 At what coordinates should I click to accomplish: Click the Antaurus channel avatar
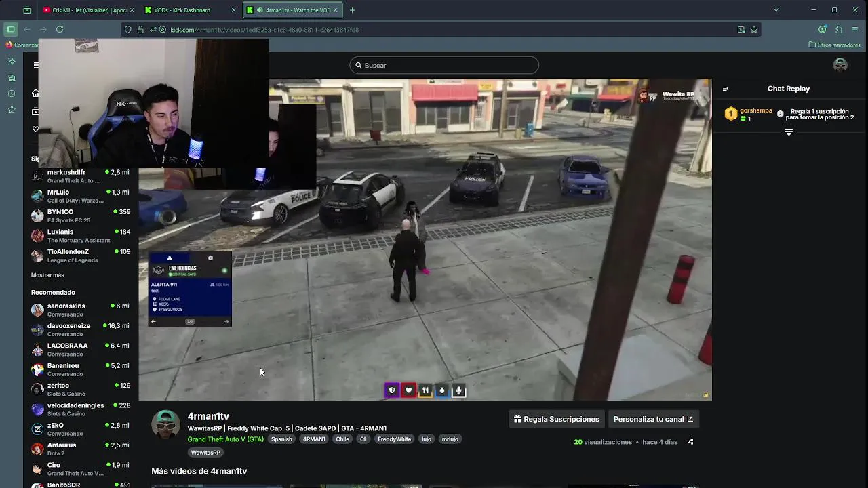(x=37, y=449)
